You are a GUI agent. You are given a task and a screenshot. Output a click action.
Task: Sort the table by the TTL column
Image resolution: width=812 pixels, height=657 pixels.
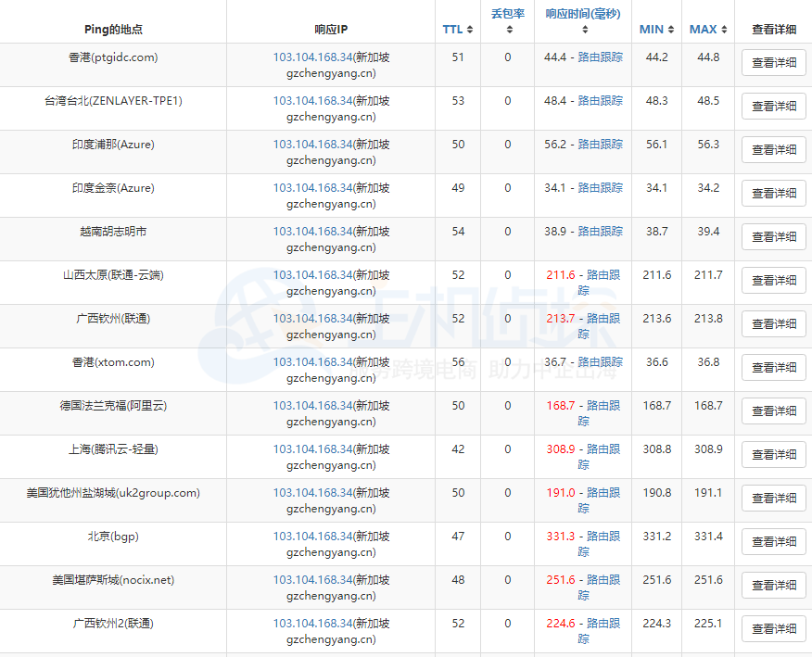click(458, 30)
